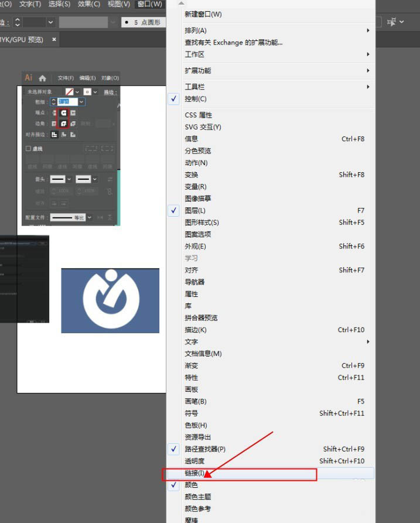Open the 动作(N) panel

point(271,163)
